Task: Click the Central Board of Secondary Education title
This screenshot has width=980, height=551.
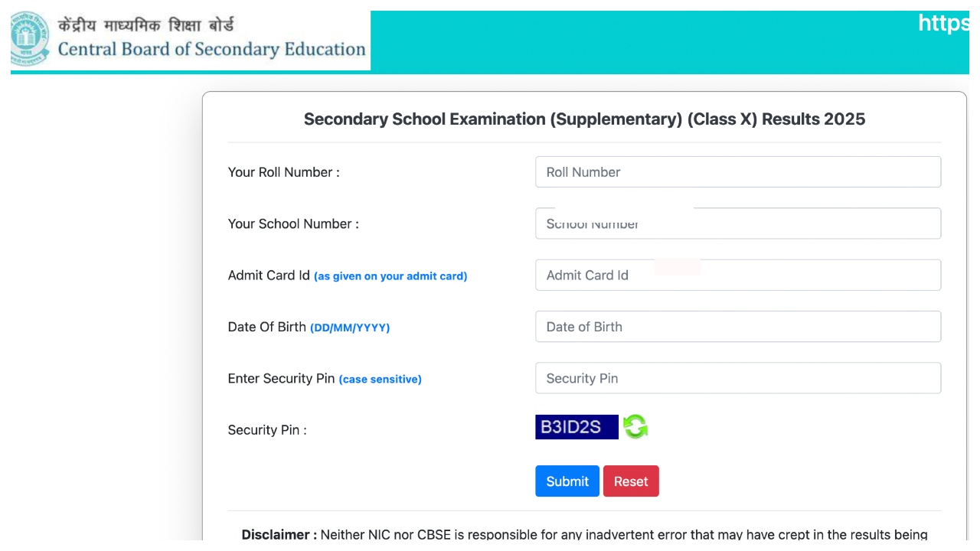Action: [212, 50]
